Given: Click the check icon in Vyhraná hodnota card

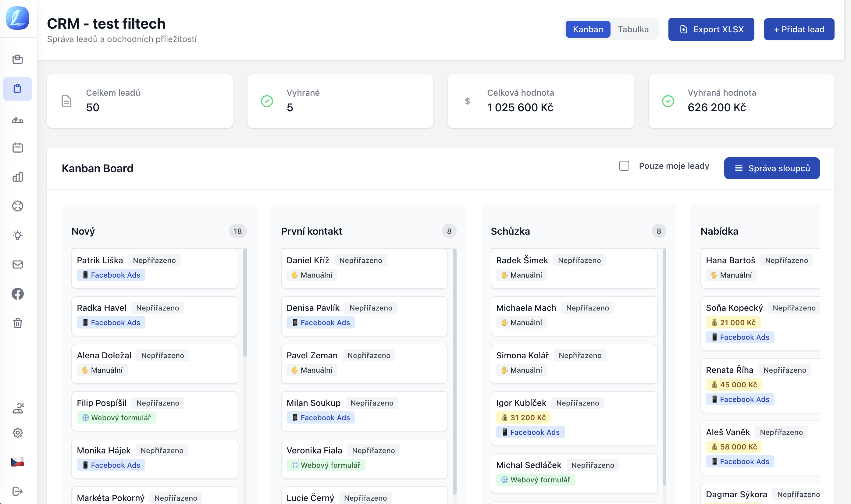Looking at the screenshot, I should 668,101.
